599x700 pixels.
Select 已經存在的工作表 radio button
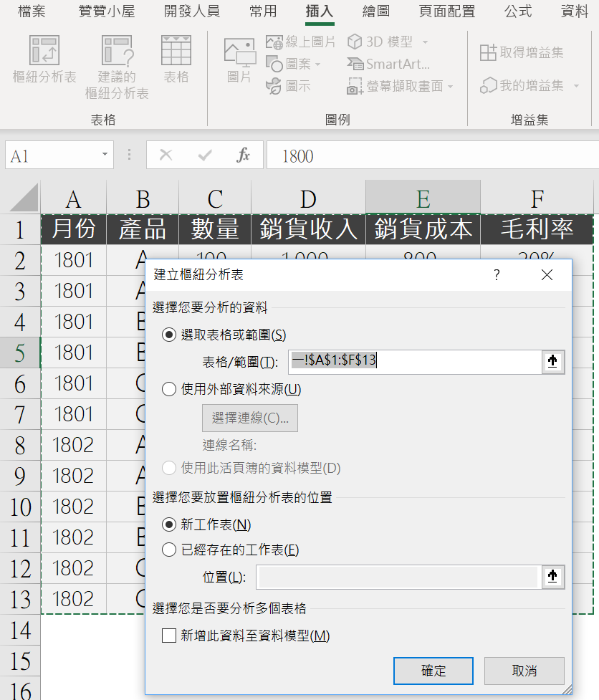click(x=169, y=550)
